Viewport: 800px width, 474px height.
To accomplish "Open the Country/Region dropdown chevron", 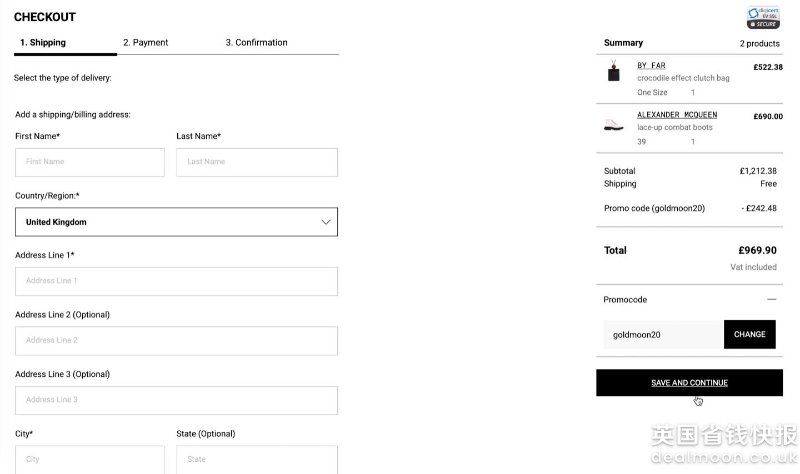I will click(326, 222).
